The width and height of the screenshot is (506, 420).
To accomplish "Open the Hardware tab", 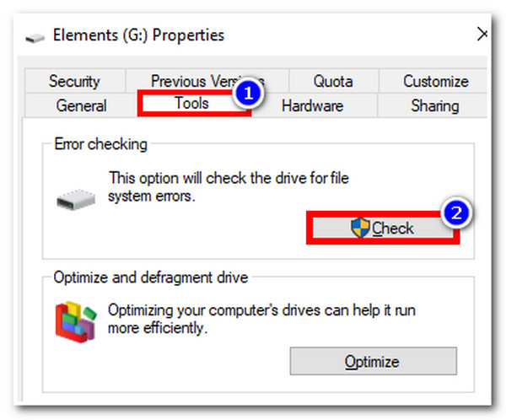I will pos(312,105).
